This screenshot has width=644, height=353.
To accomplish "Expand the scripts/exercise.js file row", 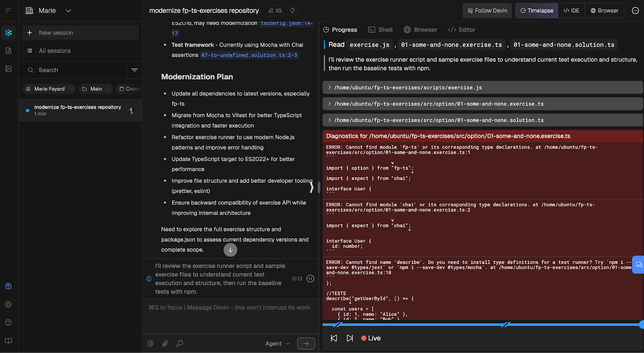I will pyautogui.click(x=483, y=87).
